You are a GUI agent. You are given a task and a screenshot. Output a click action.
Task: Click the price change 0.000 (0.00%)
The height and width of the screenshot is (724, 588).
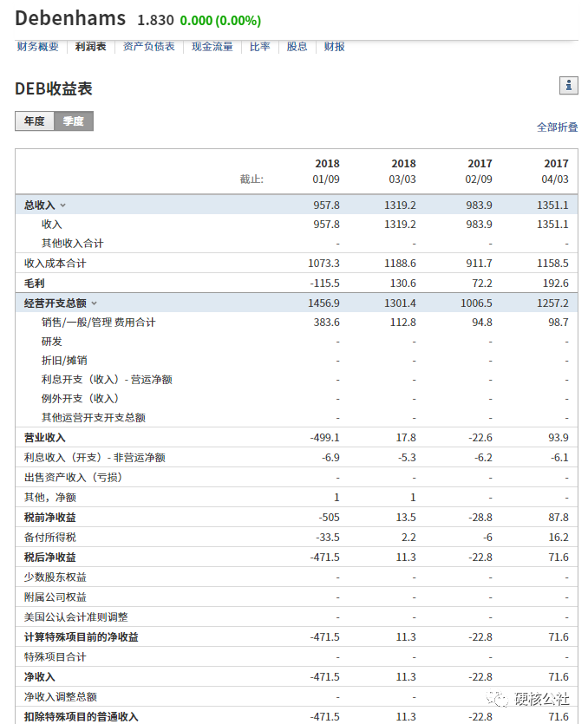click(220, 20)
